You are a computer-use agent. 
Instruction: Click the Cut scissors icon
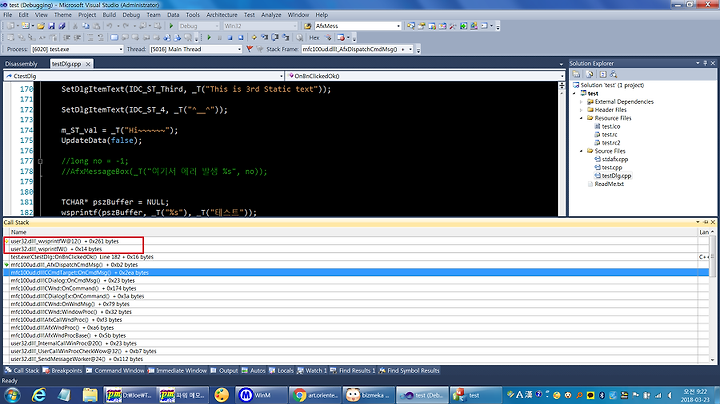tap(75, 26)
